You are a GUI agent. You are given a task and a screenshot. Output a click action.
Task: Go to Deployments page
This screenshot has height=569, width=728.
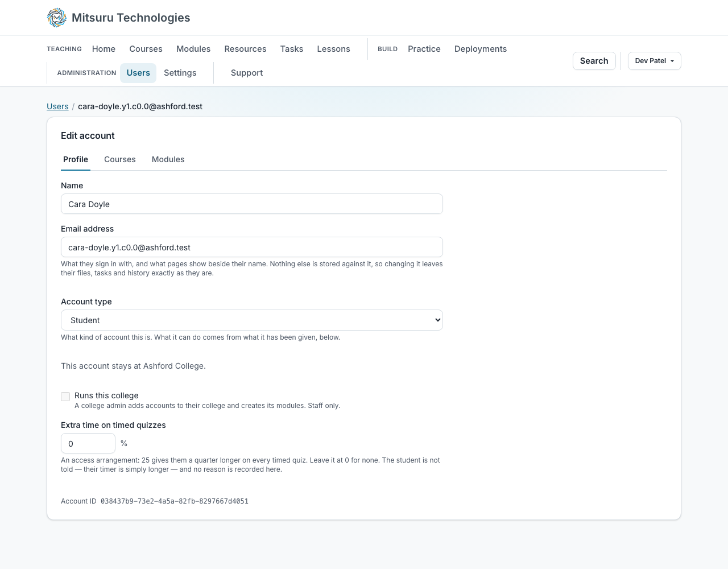click(x=481, y=49)
